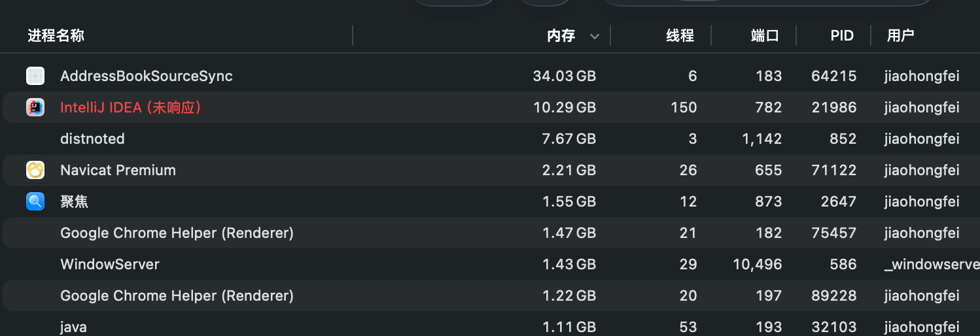
Task: Toggle memory sort direction chevron
Action: coord(594,37)
